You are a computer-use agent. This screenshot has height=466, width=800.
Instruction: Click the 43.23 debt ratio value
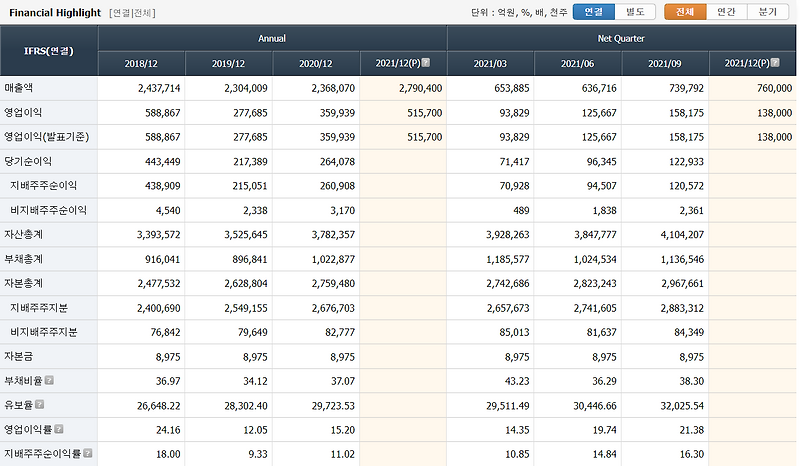[517, 381]
